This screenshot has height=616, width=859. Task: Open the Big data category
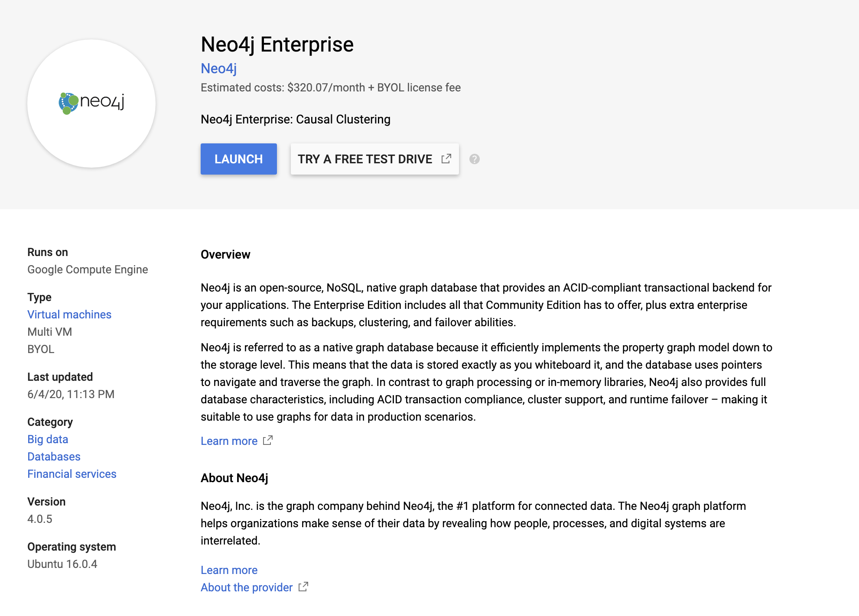click(x=48, y=439)
